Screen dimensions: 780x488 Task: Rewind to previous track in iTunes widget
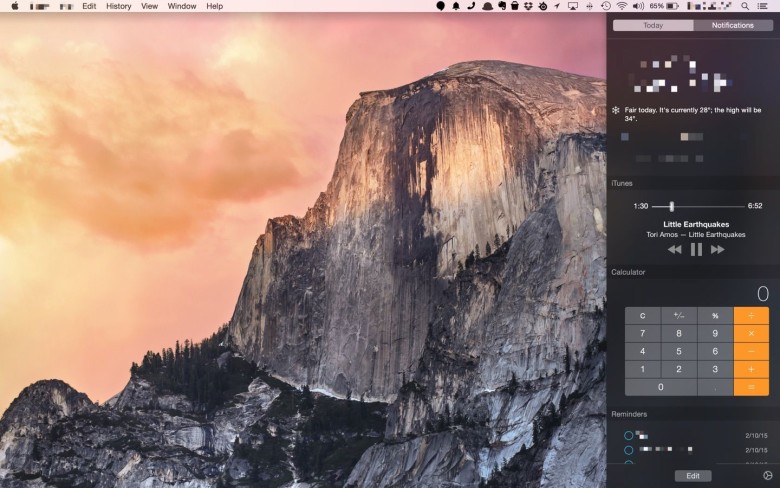tap(675, 249)
